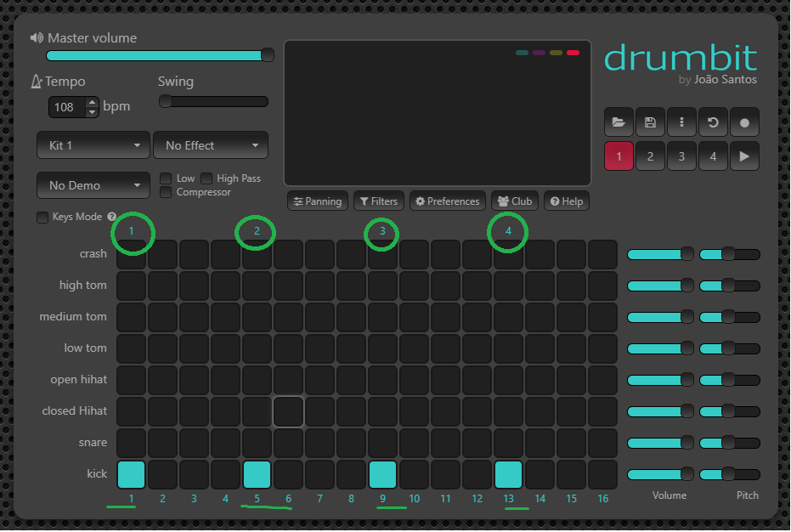Open the No Effect dropdown
Screen dimensions: 791x532
tap(211, 145)
